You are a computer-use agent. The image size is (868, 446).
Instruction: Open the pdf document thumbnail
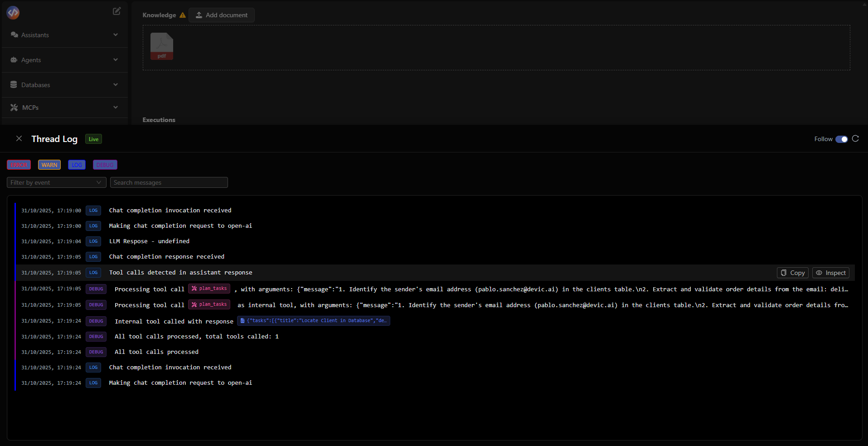[x=162, y=46]
